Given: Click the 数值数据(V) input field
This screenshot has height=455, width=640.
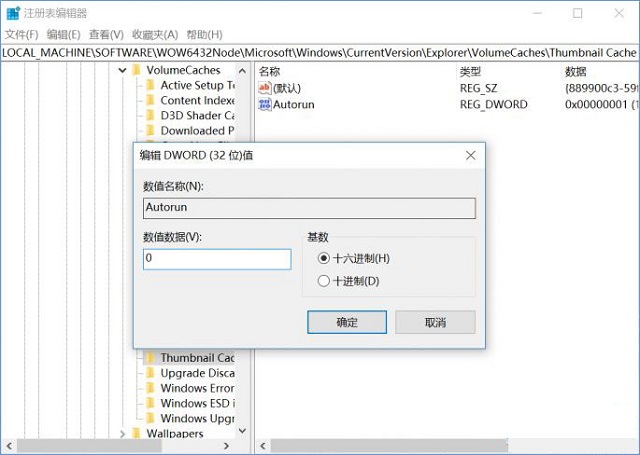Looking at the screenshot, I should click(217, 259).
